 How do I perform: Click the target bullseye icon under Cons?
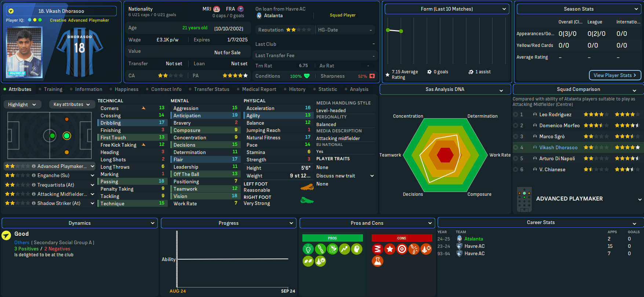(x=402, y=249)
